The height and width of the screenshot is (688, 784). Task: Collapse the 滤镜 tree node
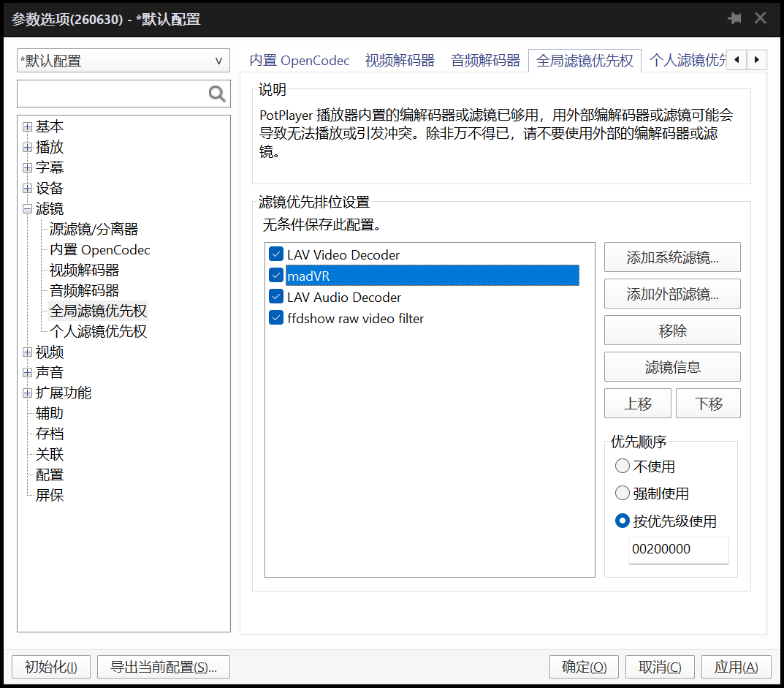pos(28,208)
